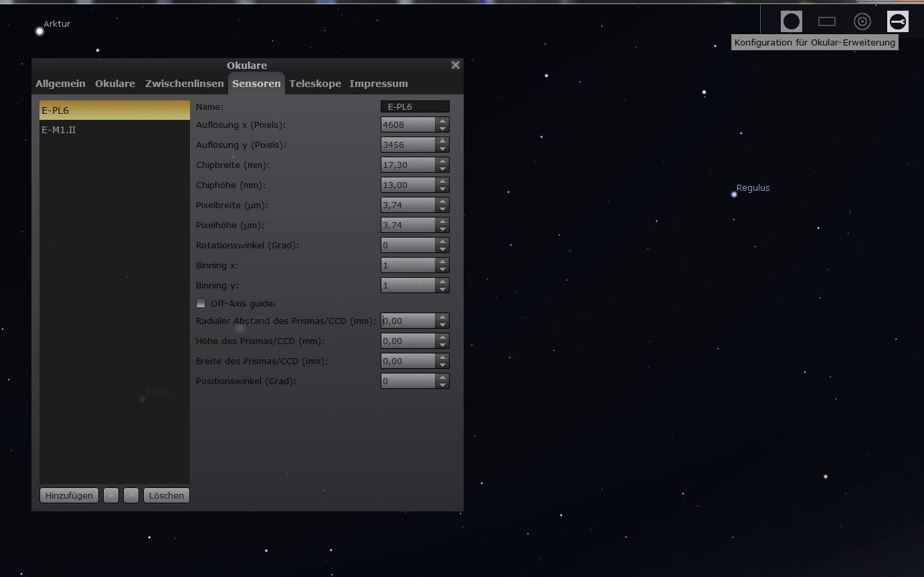Image resolution: width=924 pixels, height=577 pixels.
Task: Enable the sensor frame rectangle icon
Action: [827, 21]
